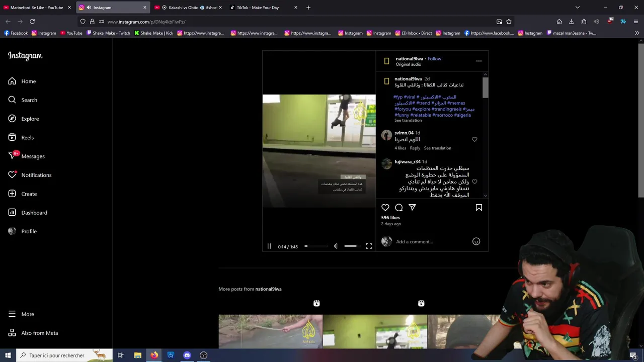The image size is (644, 362).
Task: Show more bookmarks overflow chevron
Action: tap(637, 33)
